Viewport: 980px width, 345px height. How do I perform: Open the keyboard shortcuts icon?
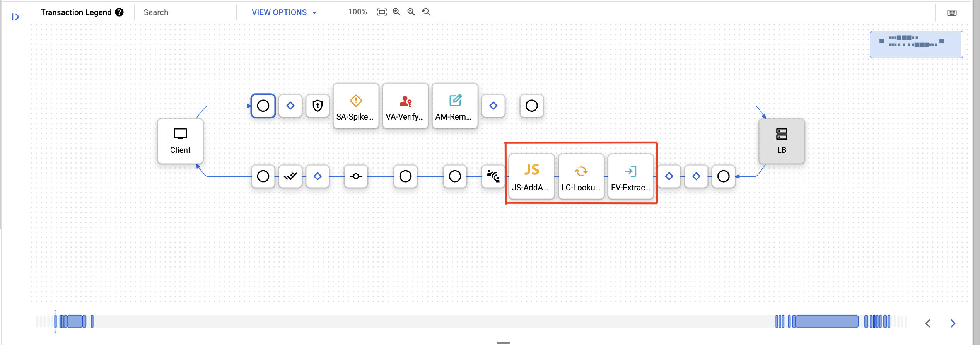[952, 13]
